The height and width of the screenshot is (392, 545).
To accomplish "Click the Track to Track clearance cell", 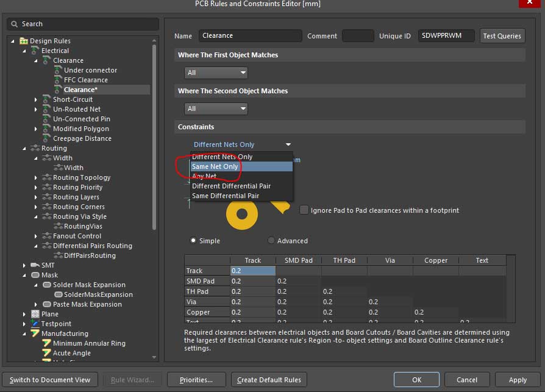I will 252,271.
